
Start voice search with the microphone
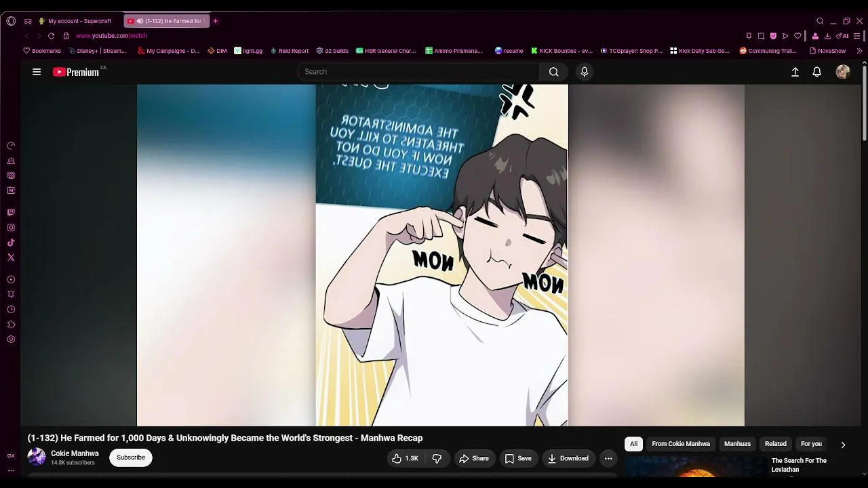tap(585, 72)
